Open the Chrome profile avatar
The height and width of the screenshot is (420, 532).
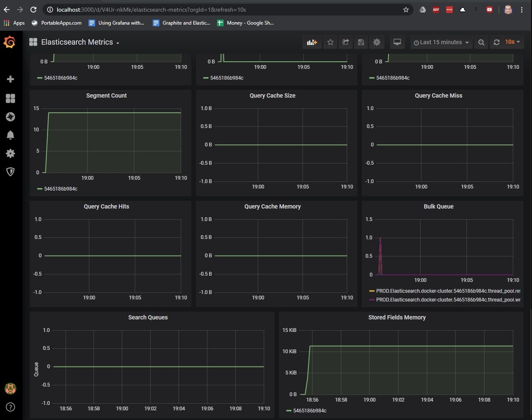click(508, 9)
